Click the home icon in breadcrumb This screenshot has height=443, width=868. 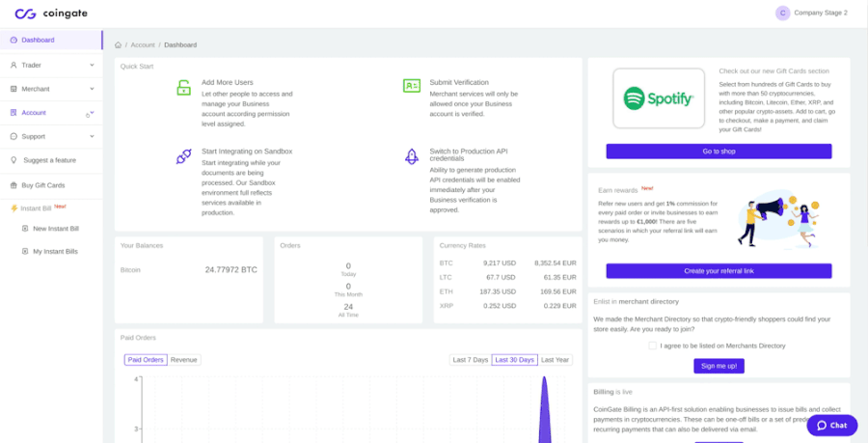coord(118,44)
